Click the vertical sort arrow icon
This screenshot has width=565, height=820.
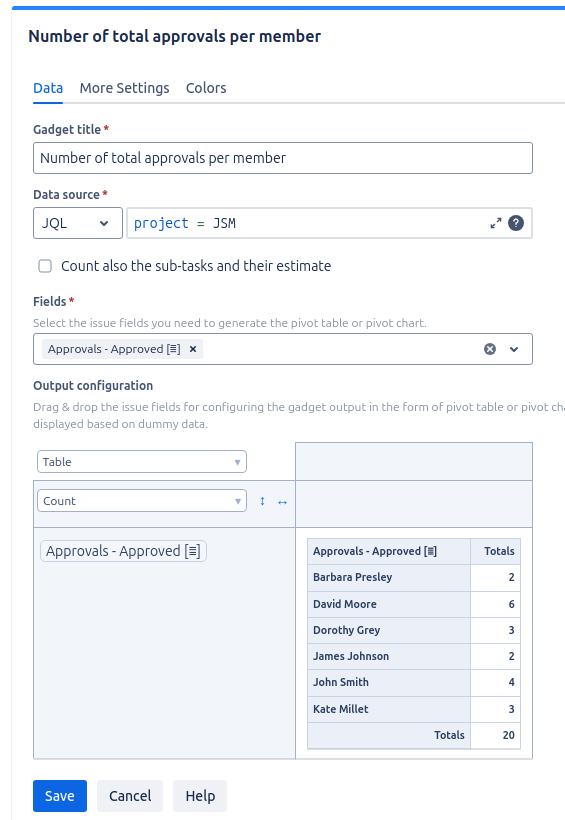[x=262, y=502]
